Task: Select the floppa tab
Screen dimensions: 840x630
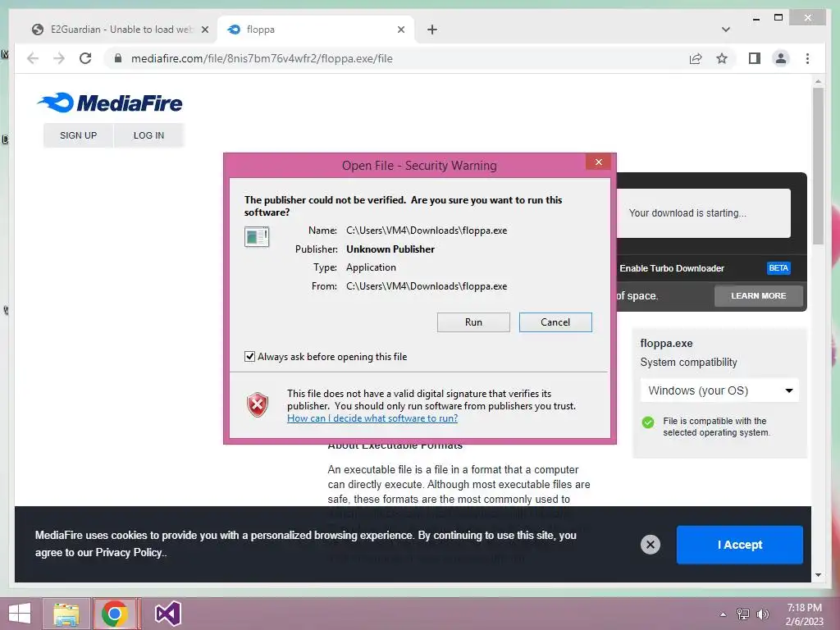Action: pos(313,30)
